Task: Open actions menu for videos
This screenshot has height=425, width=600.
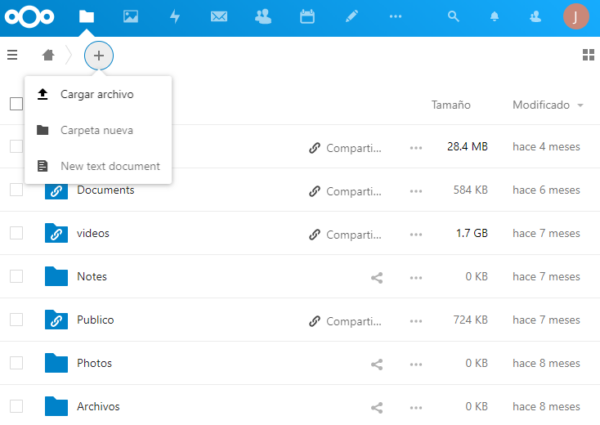Action: point(416,234)
